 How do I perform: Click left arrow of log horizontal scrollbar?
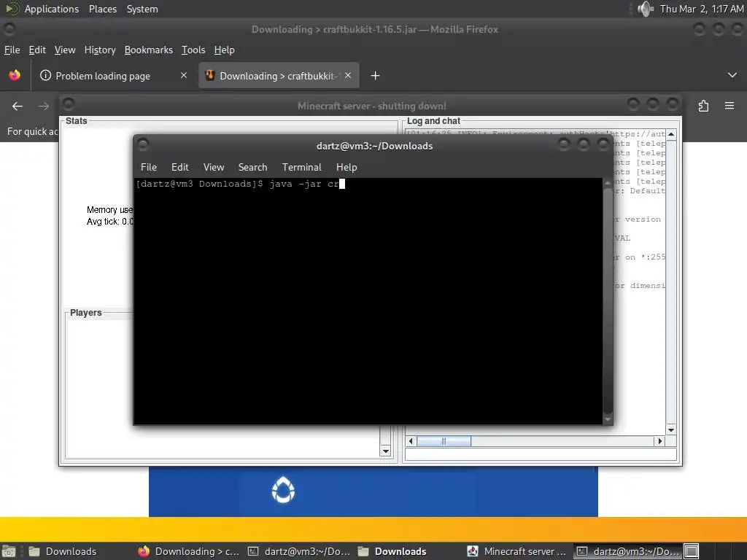pyautogui.click(x=411, y=441)
